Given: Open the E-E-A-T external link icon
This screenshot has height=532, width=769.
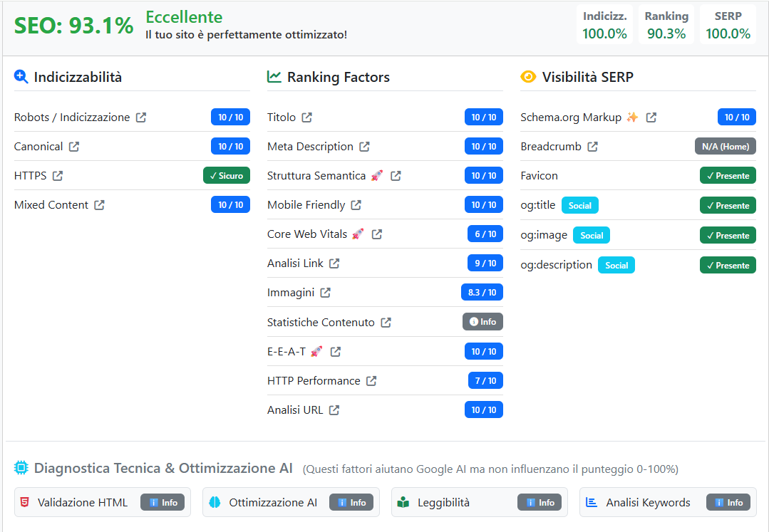Looking at the screenshot, I should 336,352.
